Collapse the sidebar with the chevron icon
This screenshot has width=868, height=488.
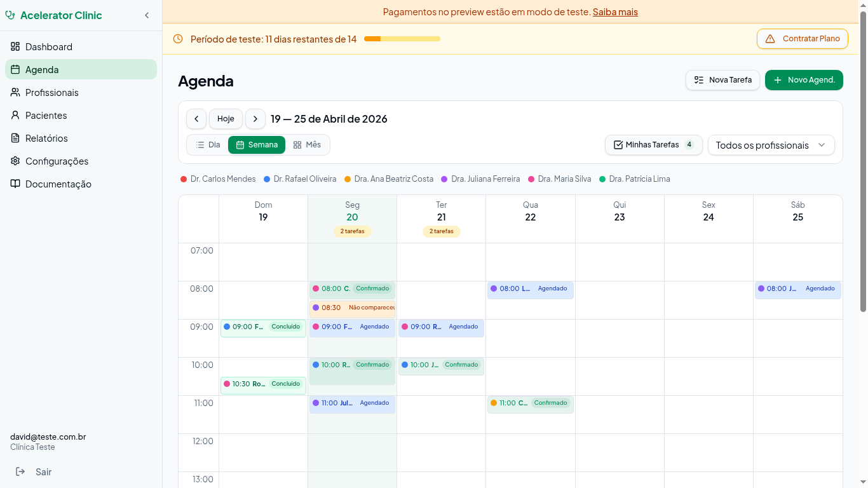click(x=147, y=15)
